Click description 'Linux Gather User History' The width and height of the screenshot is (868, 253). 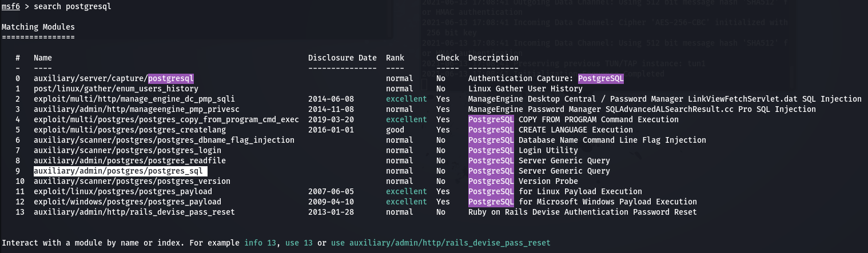pos(525,89)
